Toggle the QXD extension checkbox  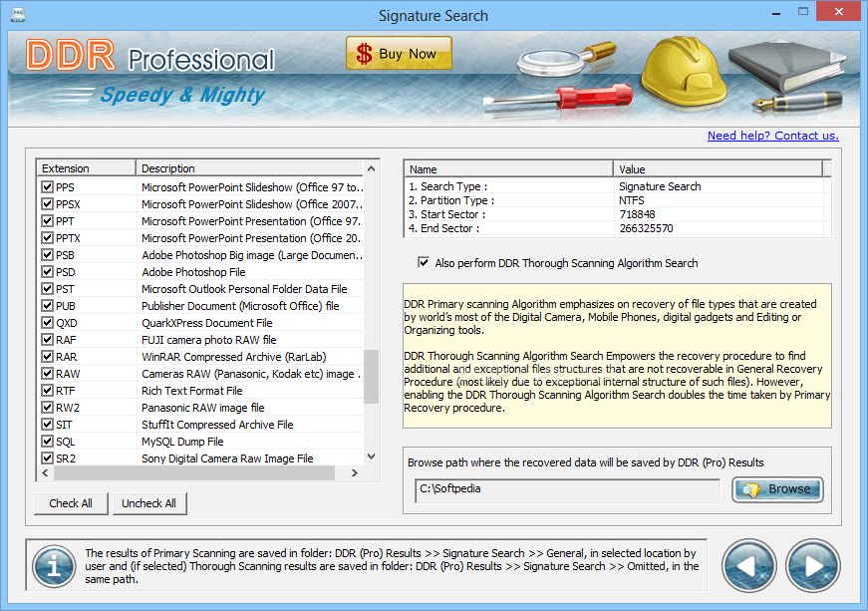click(47, 323)
